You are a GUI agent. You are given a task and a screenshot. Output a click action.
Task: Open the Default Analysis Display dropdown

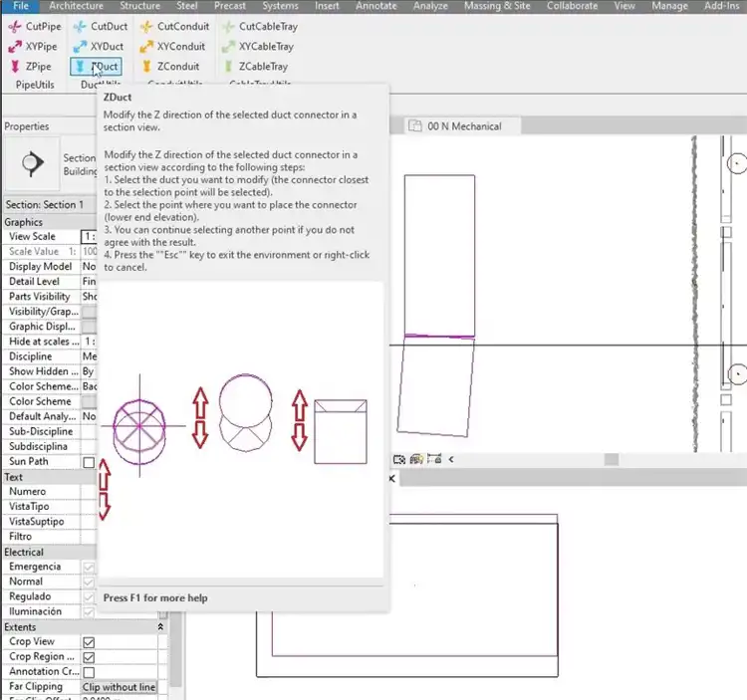point(89,416)
